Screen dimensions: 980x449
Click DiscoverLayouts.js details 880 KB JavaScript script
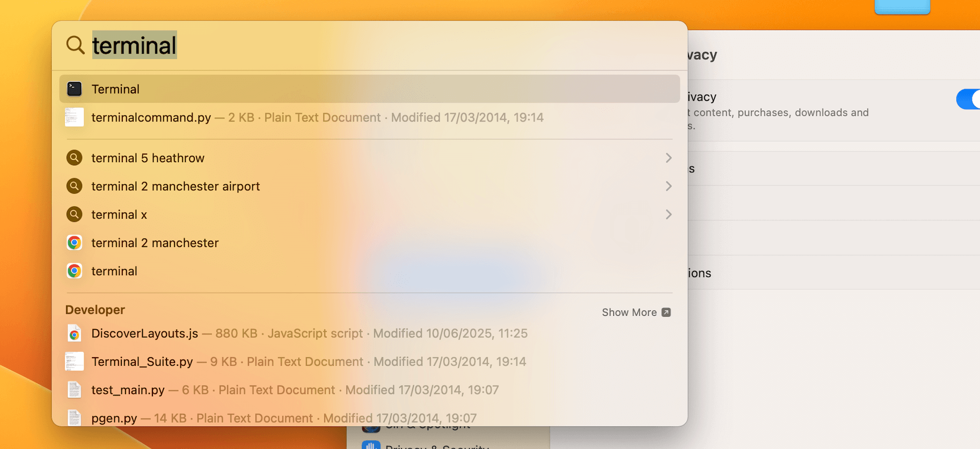click(289, 334)
